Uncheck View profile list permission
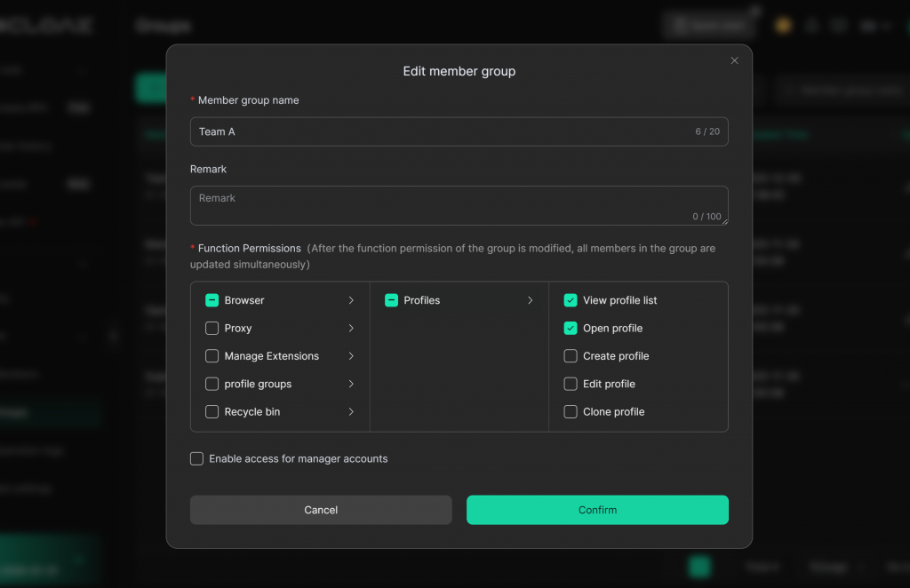910x588 pixels. tap(571, 300)
